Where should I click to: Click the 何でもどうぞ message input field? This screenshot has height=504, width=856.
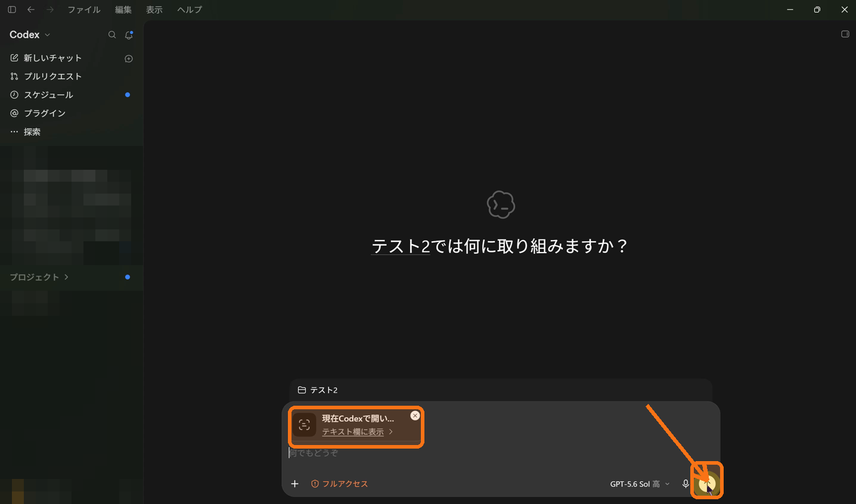(501, 453)
